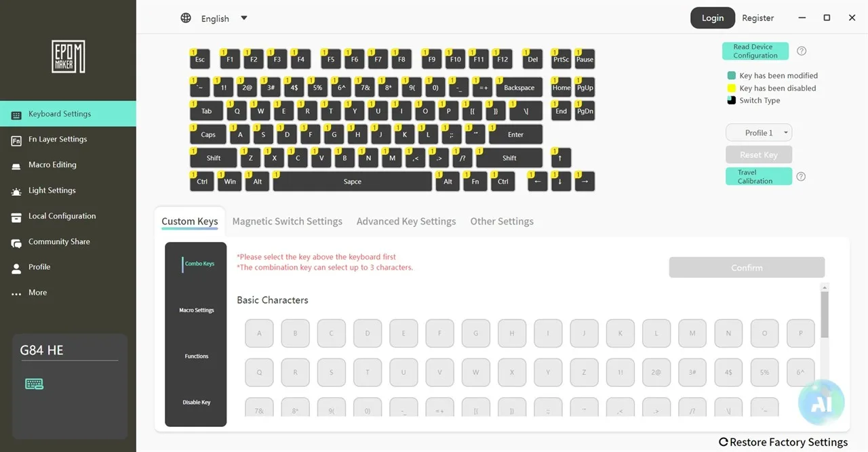The image size is (868, 452).
Task: Click the Keyboard Settings sidebar icon
Action: (16, 115)
